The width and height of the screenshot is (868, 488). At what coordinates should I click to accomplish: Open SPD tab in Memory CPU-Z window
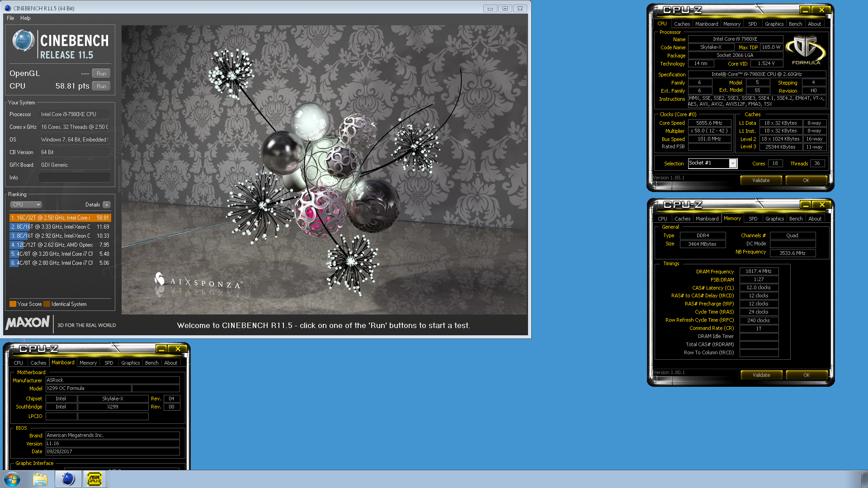coord(753,219)
